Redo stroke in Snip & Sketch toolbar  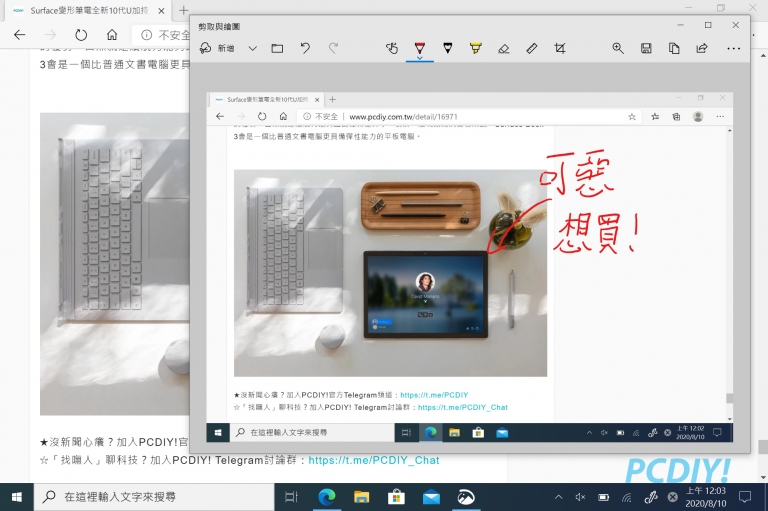point(333,48)
